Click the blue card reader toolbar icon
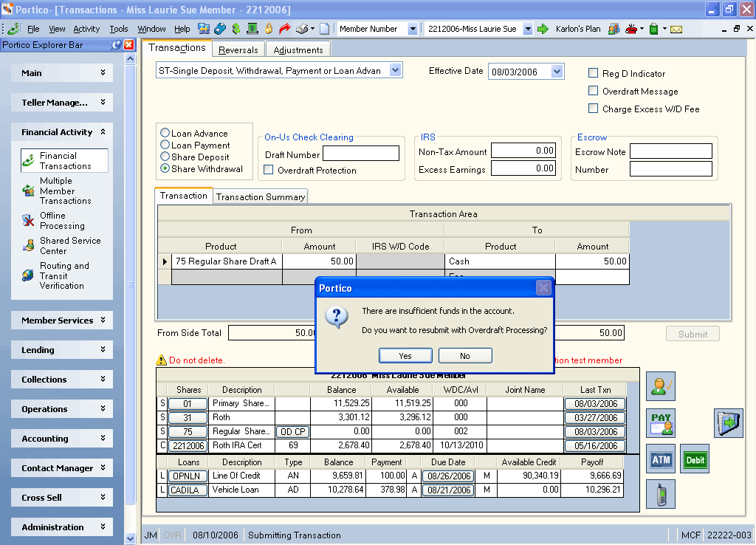Viewport: 756px width, 545px height. pos(220,29)
